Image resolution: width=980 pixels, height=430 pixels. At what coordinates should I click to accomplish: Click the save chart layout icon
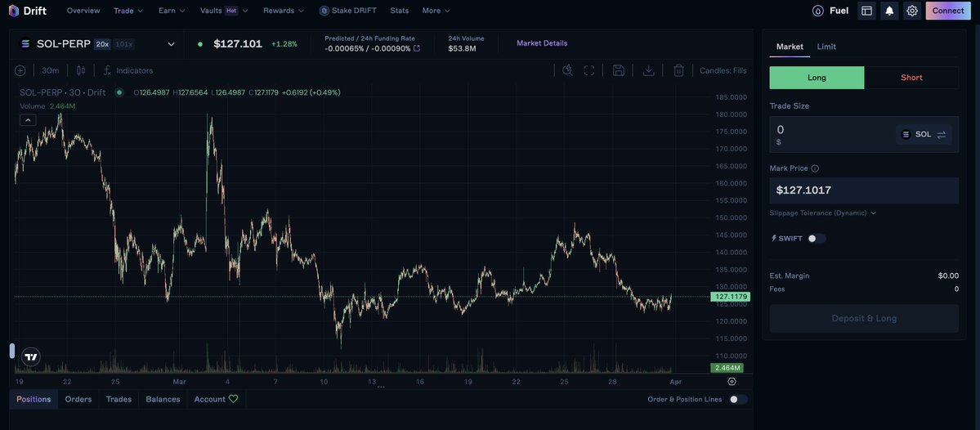pyautogui.click(x=619, y=70)
